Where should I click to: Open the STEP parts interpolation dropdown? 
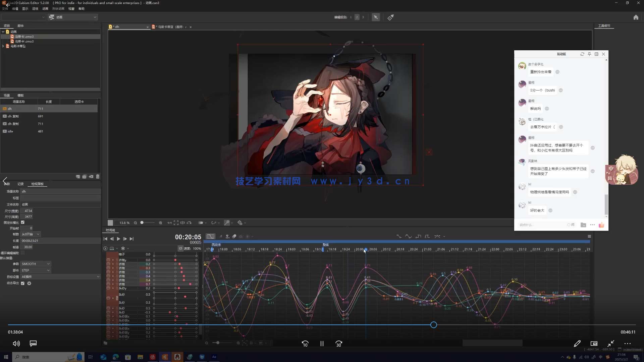tap(36, 270)
